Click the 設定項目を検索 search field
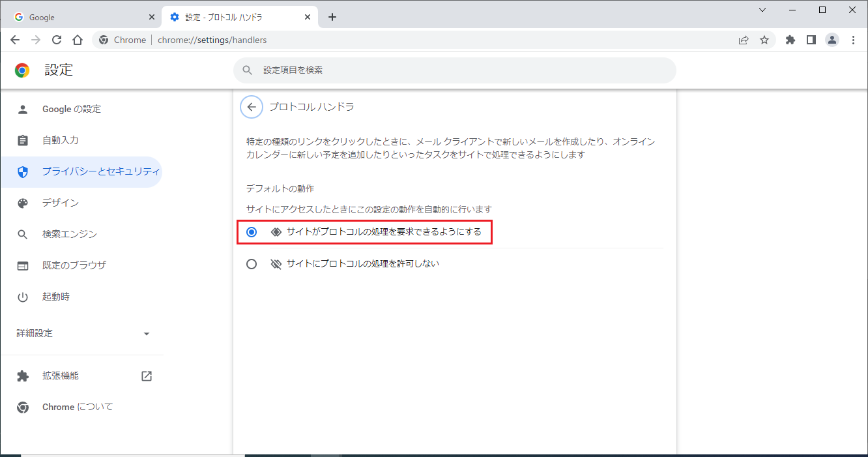Viewport: 868px width, 457px height. pos(455,70)
